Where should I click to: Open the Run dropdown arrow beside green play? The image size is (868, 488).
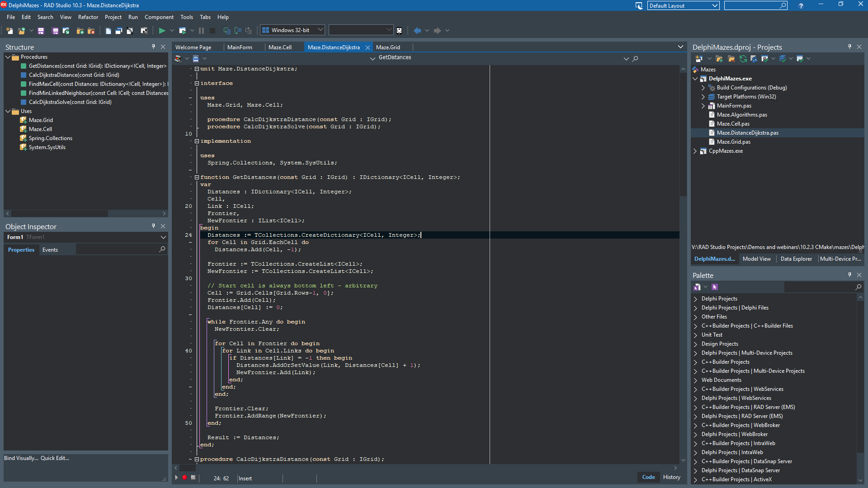point(172,31)
